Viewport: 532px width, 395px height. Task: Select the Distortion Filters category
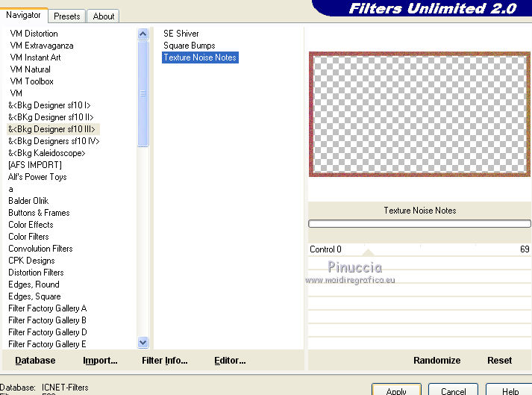tap(36, 273)
